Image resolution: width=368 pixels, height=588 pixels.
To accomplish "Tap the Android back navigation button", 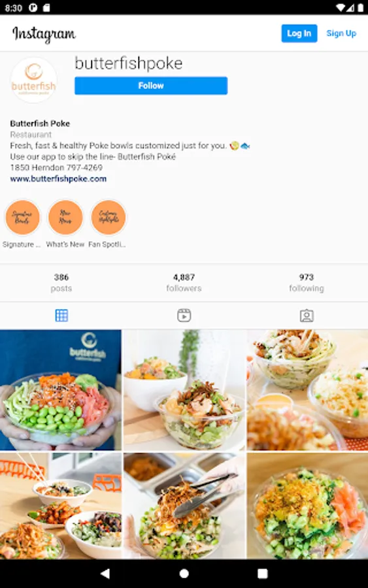I will (105, 574).
